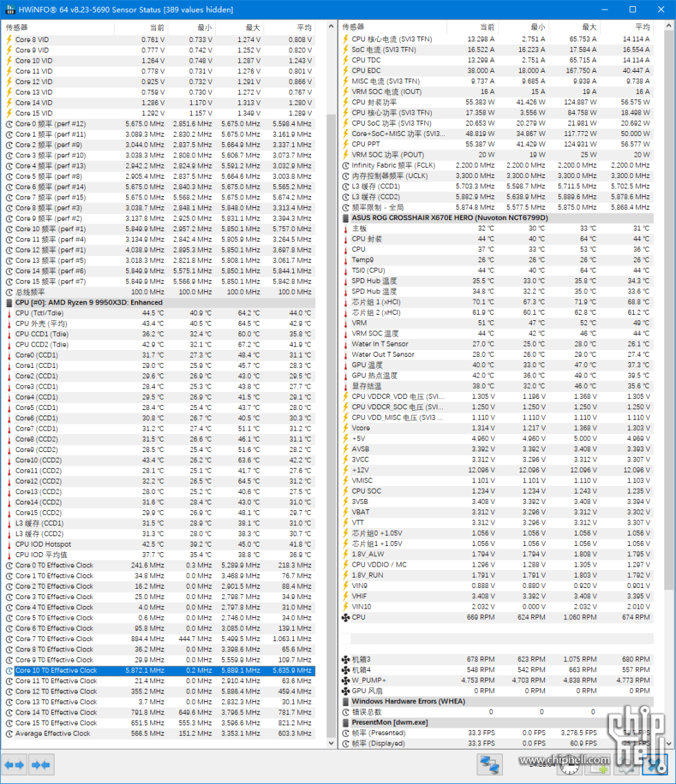676x784 pixels.
Task: Click the clock icon beside Infinity Fabric 频率 (FCLK)
Action: coord(346,165)
